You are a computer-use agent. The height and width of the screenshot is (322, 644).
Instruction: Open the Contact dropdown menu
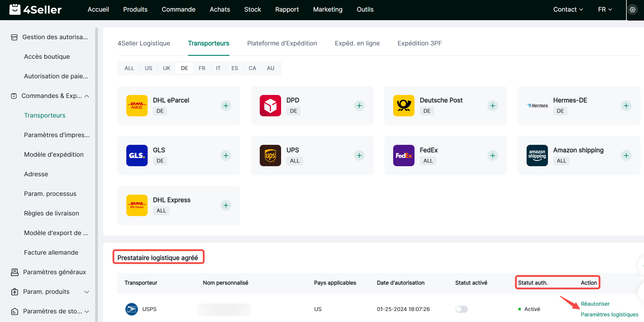pos(568,9)
